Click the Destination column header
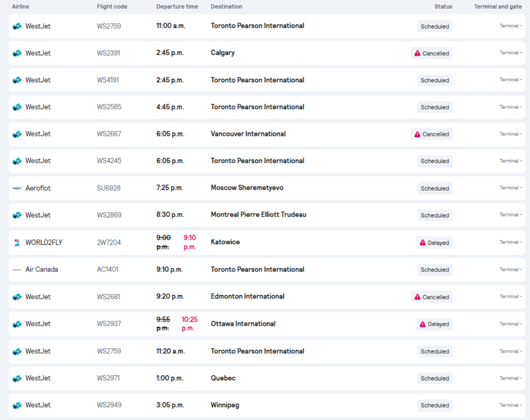The image size is (530, 420). [x=226, y=7]
